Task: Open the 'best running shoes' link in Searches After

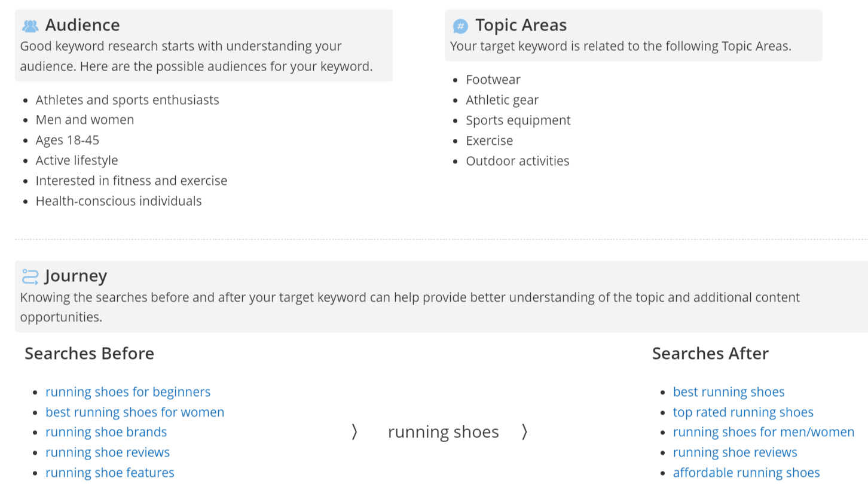Action: coord(729,392)
